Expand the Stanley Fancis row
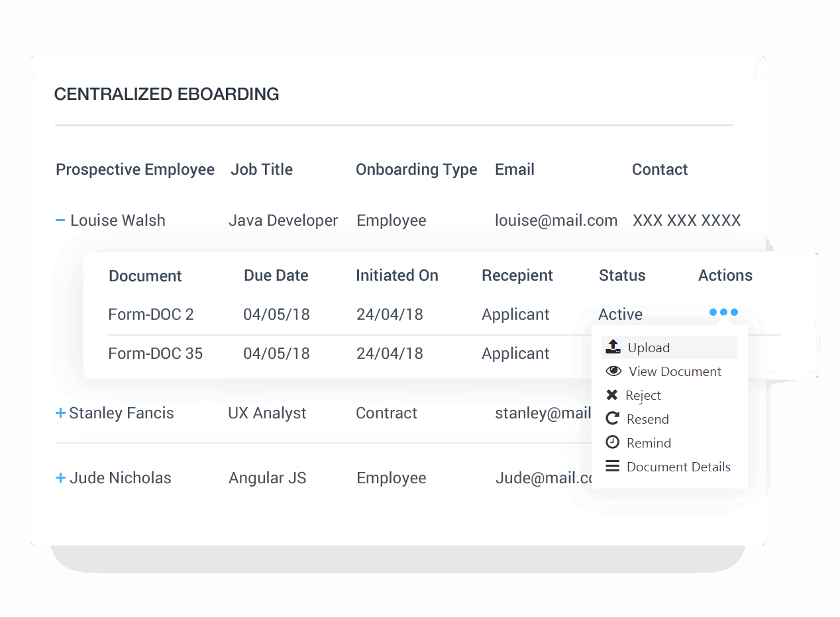Image resolution: width=840 pixels, height=617 pixels. click(x=60, y=413)
